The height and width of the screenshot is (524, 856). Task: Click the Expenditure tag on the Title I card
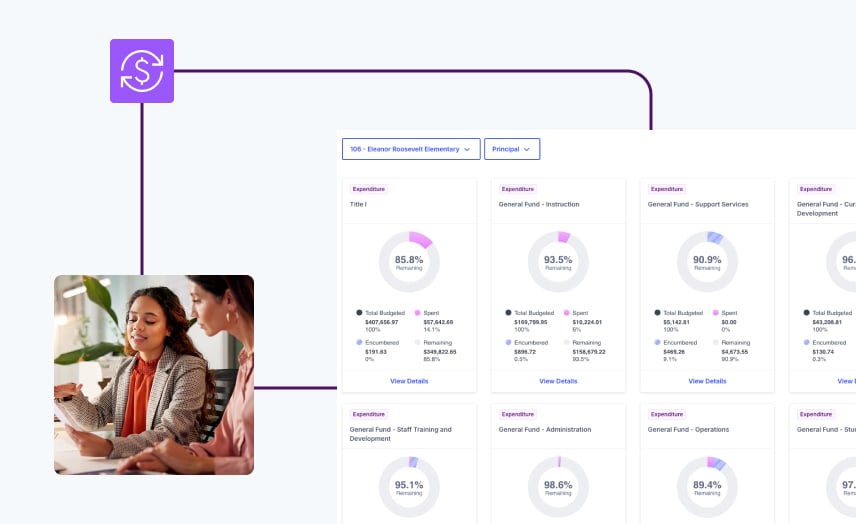coord(368,189)
